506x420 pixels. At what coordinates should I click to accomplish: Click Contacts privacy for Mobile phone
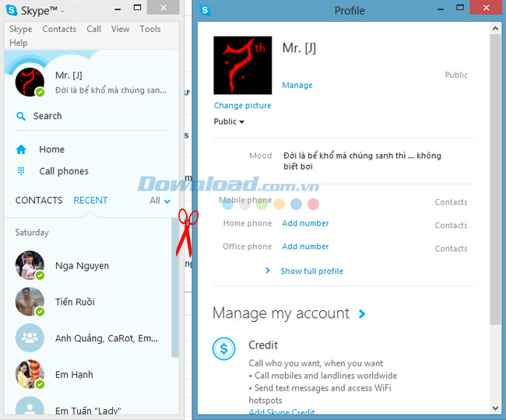(451, 202)
